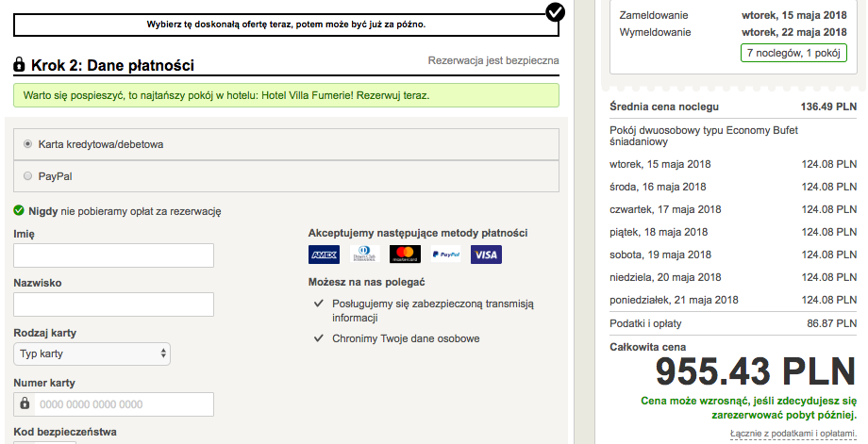Screen dimensions: 868x444
Task: Click the Rezerwacja jest bezpieczna text
Action: [x=493, y=60]
